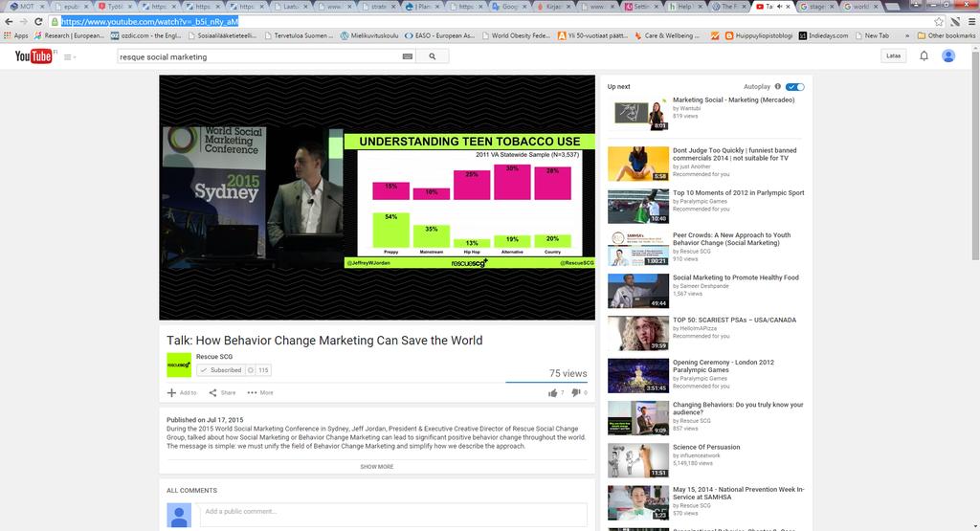Image resolution: width=980 pixels, height=531 pixels.
Task: Click the 75 views count
Action: [x=568, y=373]
